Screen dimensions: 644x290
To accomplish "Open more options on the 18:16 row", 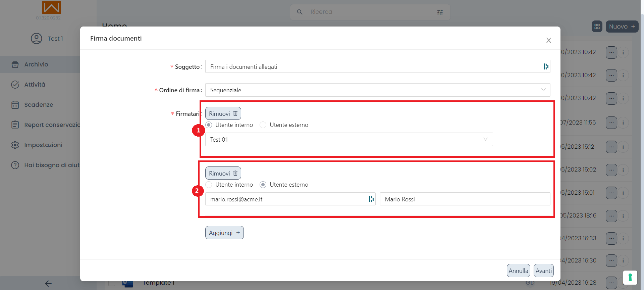I will point(611,216).
